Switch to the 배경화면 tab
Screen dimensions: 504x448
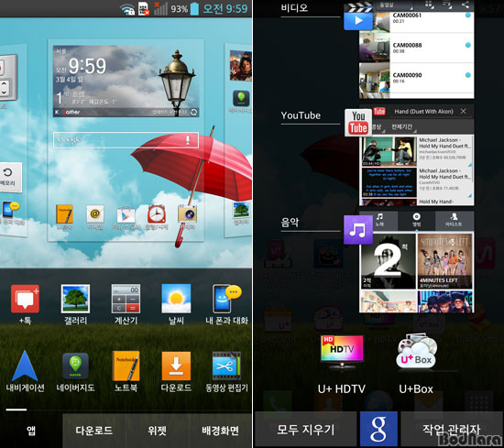[x=221, y=431]
